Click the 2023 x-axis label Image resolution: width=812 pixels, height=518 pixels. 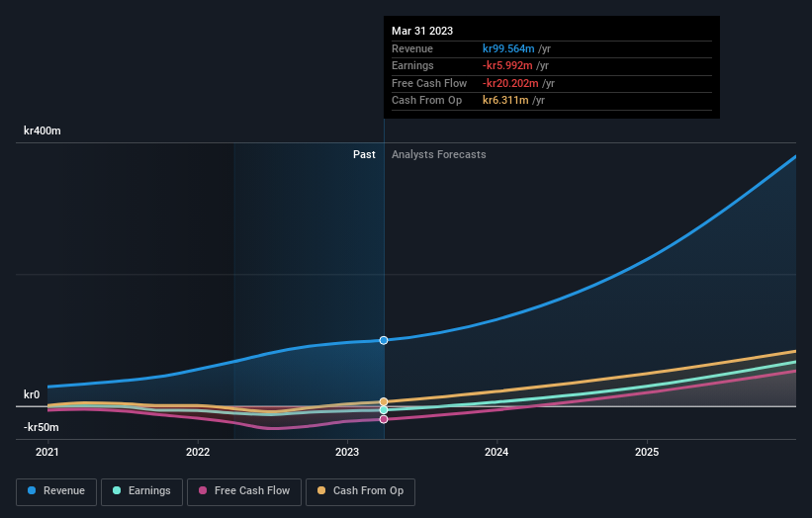pyautogui.click(x=347, y=452)
